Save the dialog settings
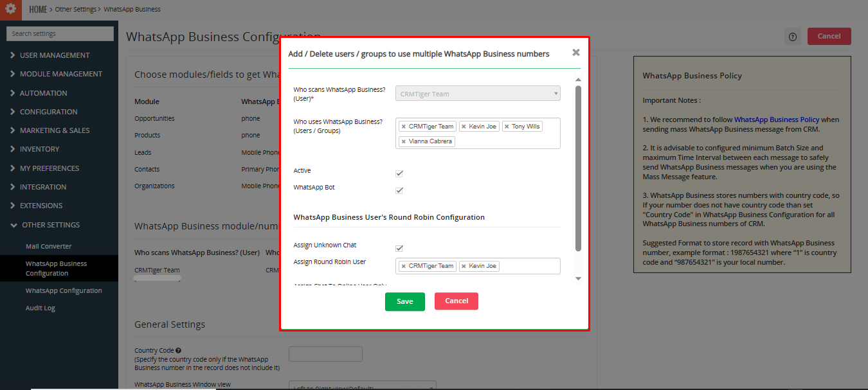 click(x=405, y=301)
